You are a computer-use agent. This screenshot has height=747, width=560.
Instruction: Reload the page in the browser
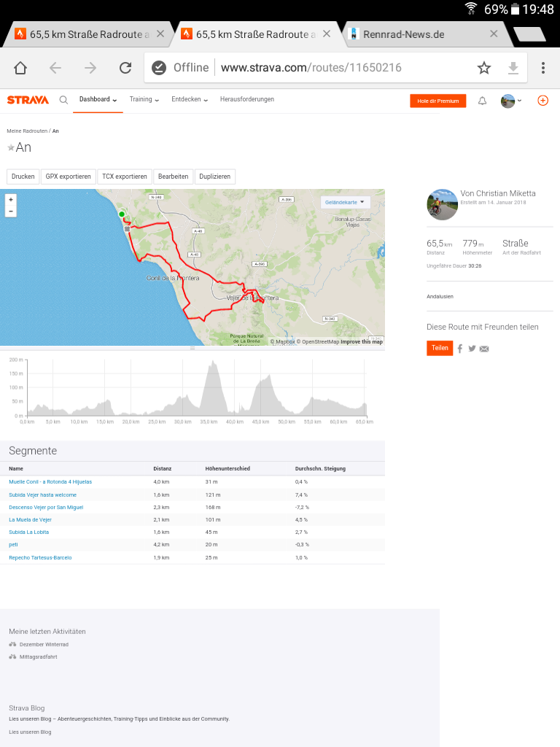(125, 68)
